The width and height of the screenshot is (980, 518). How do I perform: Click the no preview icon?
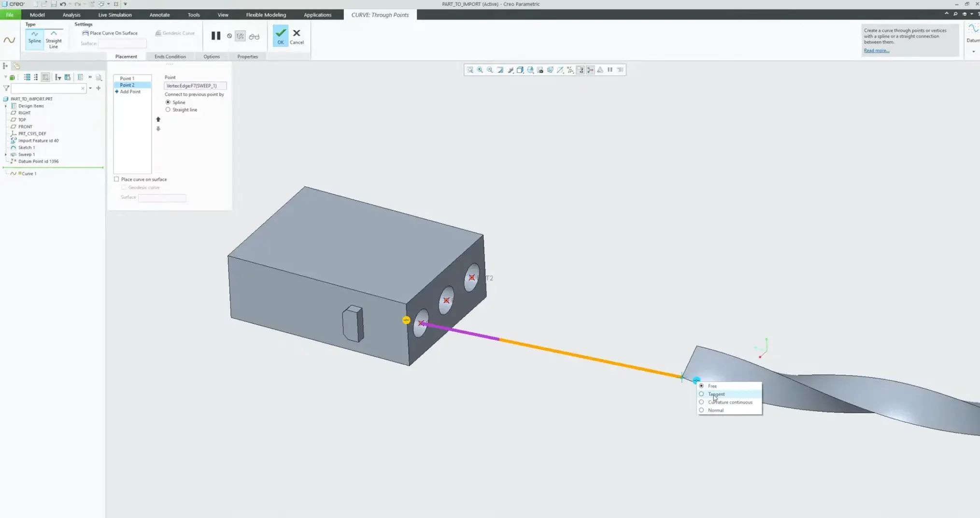point(229,36)
